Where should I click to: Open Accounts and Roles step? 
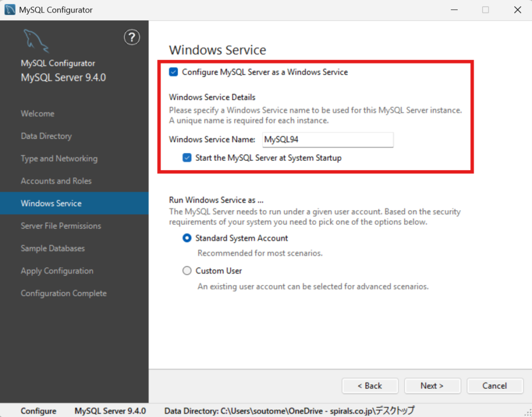(x=56, y=181)
